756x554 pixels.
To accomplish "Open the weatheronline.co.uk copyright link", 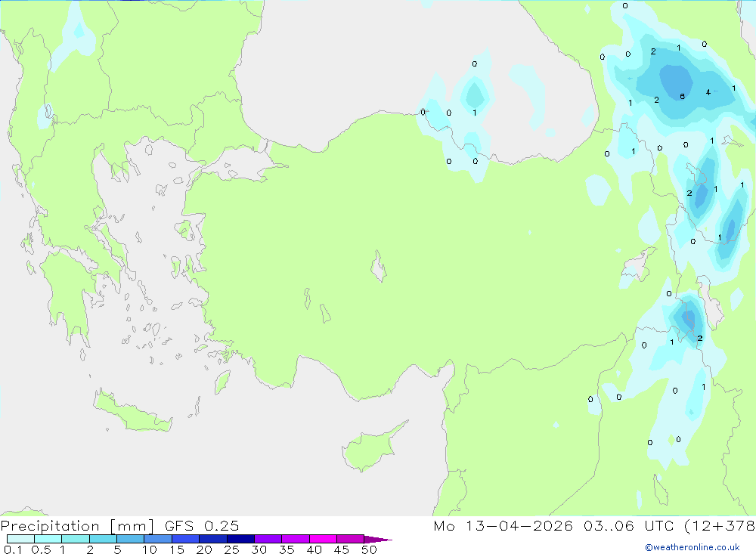I will pyautogui.click(x=692, y=547).
